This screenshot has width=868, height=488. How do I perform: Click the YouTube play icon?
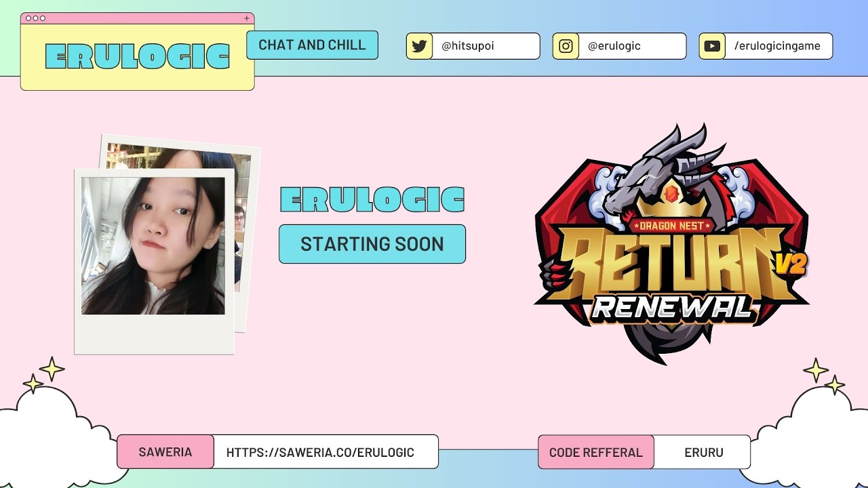tap(712, 46)
